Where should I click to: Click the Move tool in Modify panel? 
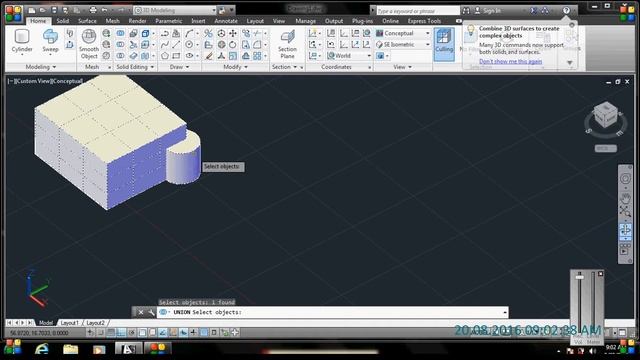click(233, 33)
